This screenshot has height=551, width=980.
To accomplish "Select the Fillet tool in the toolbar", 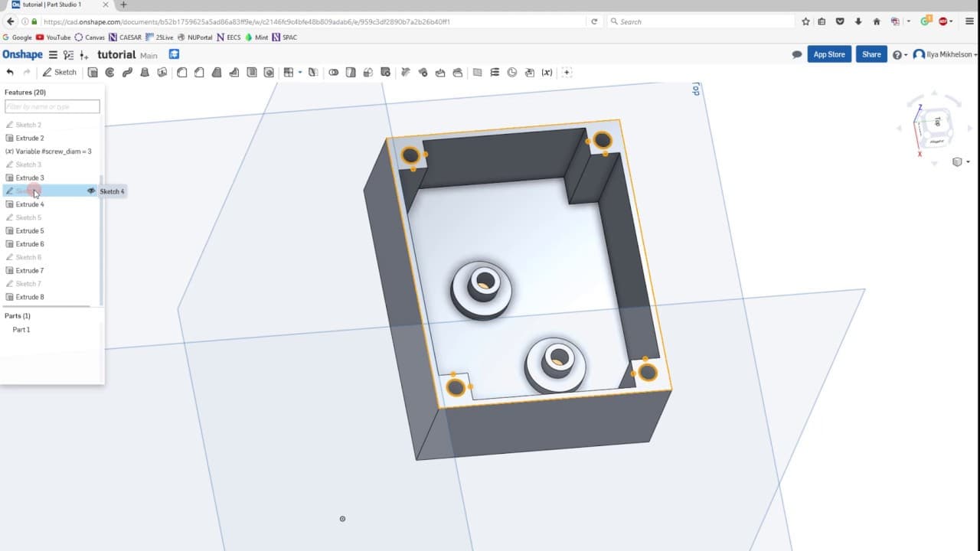I will point(181,73).
